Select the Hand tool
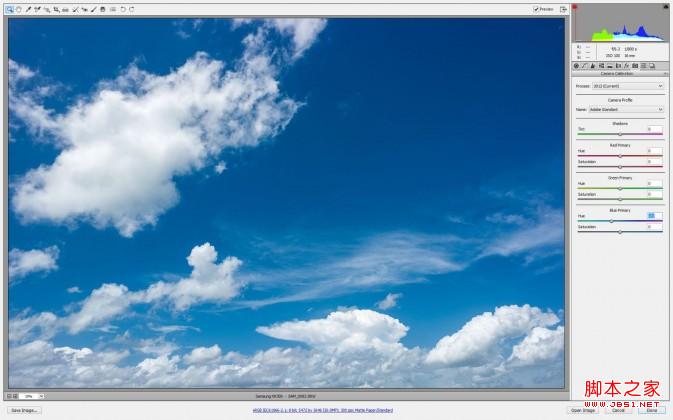The width and height of the screenshot is (673, 420). click(x=19, y=9)
